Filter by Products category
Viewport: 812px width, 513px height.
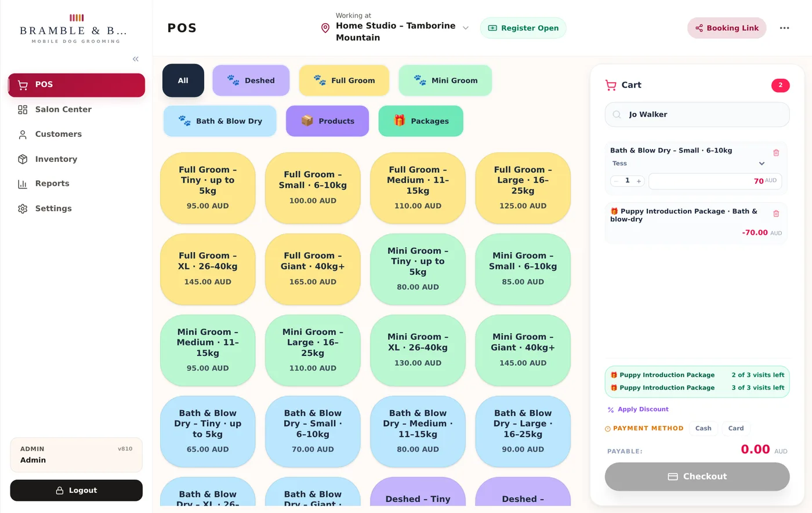328,121
